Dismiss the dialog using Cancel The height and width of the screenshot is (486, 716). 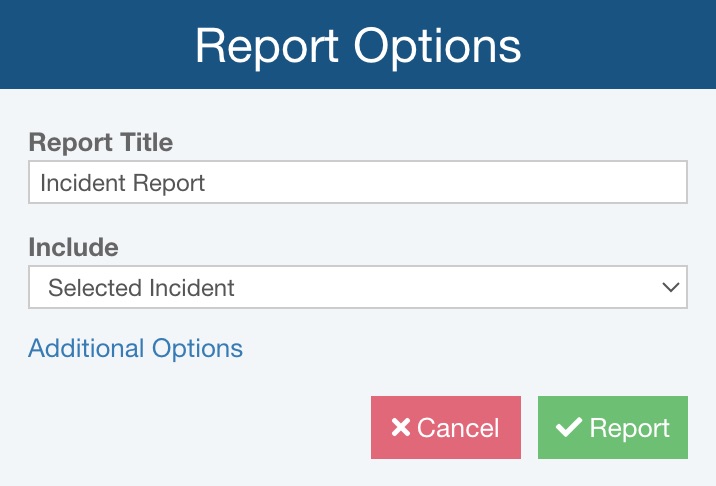446,428
